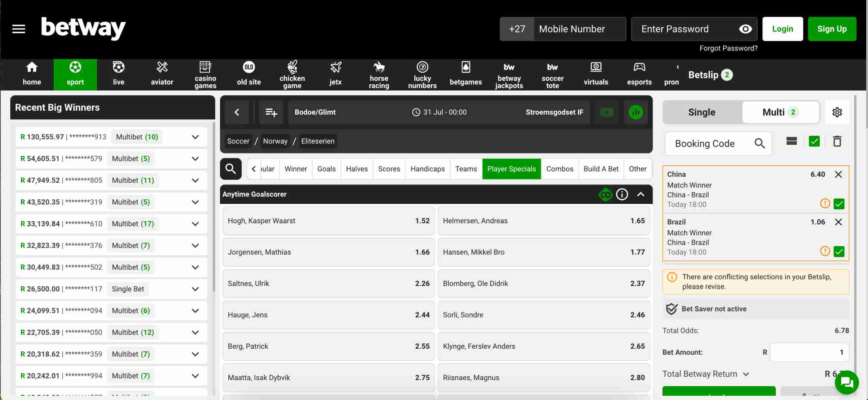Open the jetx game
The width and height of the screenshot is (868, 400).
(x=336, y=74)
